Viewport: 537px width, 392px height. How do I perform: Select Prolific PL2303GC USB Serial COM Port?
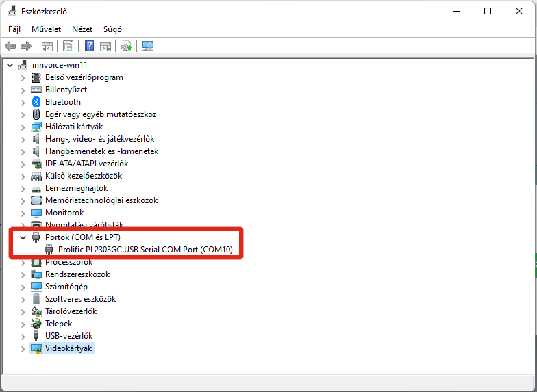click(x=145, y=250)
